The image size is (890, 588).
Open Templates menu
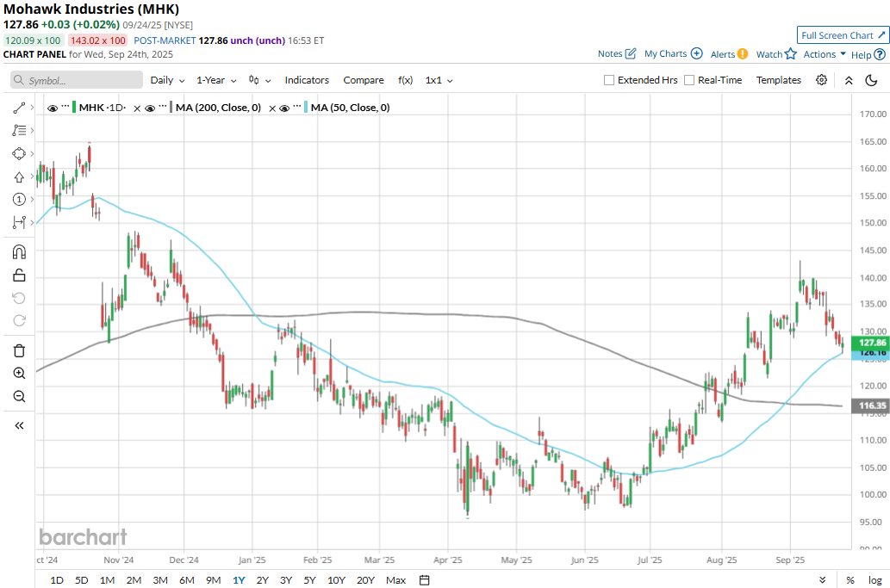[778, 80]
